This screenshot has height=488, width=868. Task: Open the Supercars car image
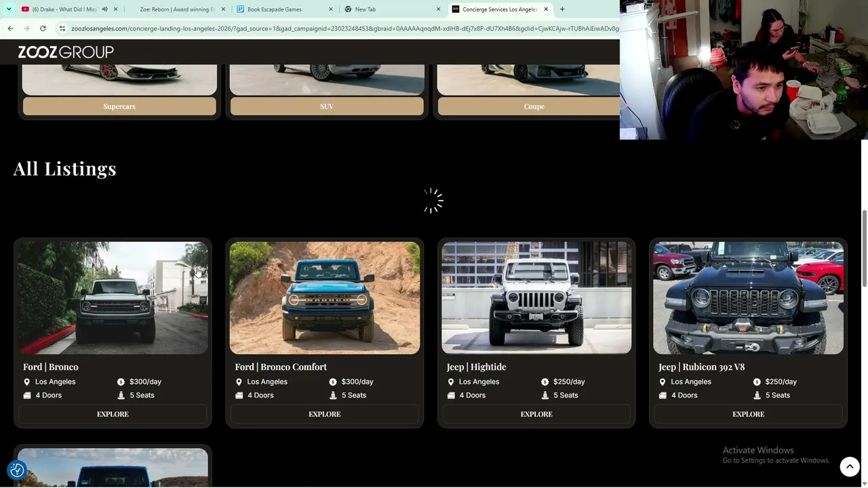pyautogui.click(x=119, y=79)
